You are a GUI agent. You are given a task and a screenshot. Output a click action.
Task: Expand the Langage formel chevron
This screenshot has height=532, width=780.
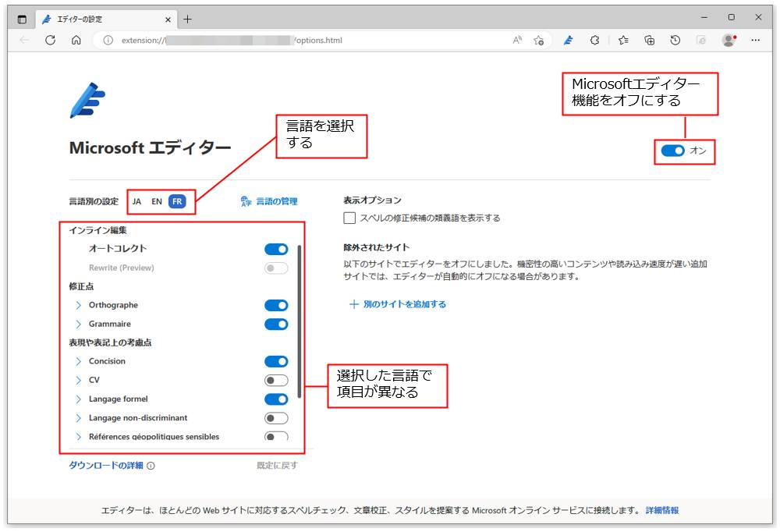[x=78, y=399]
